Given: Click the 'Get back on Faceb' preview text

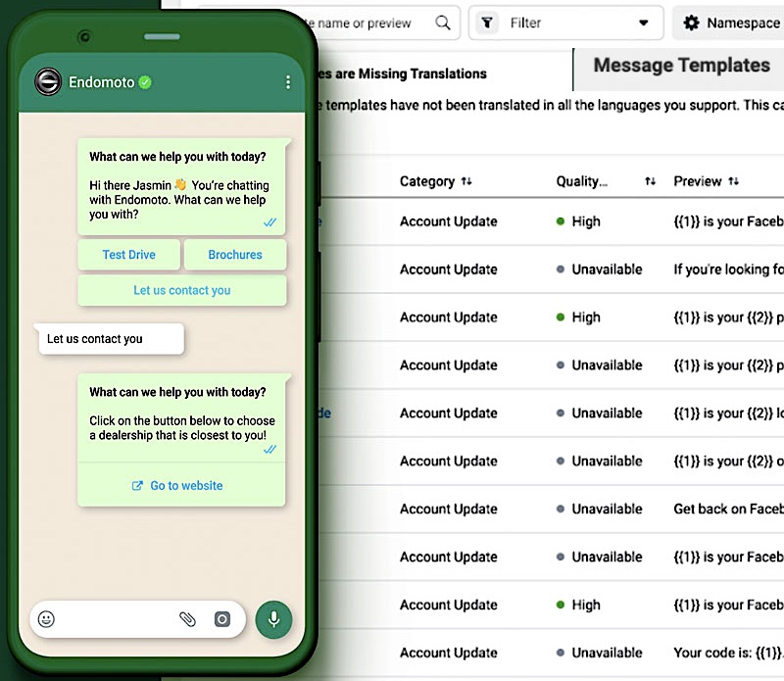Looking at the screenshot, I should coord(728,509).
